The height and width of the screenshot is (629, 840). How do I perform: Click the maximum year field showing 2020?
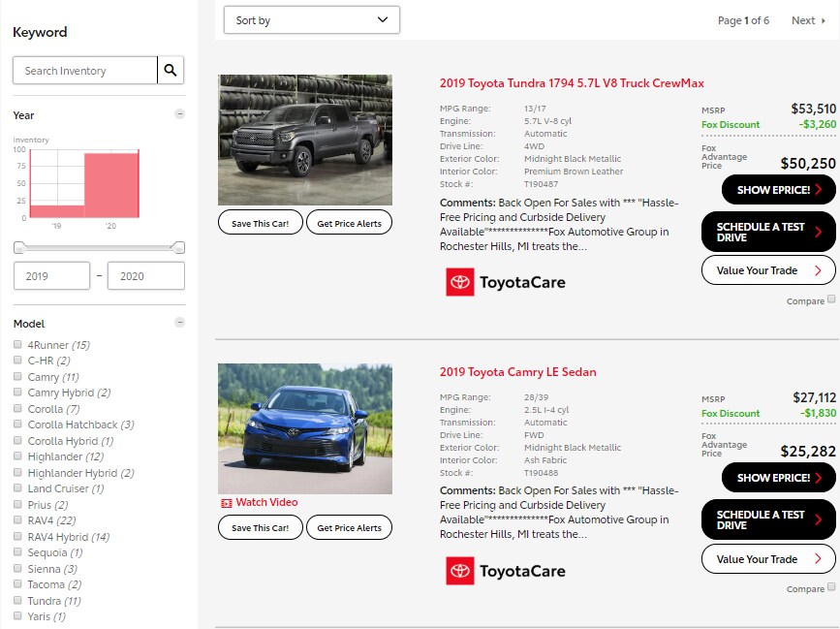(146, 276)
